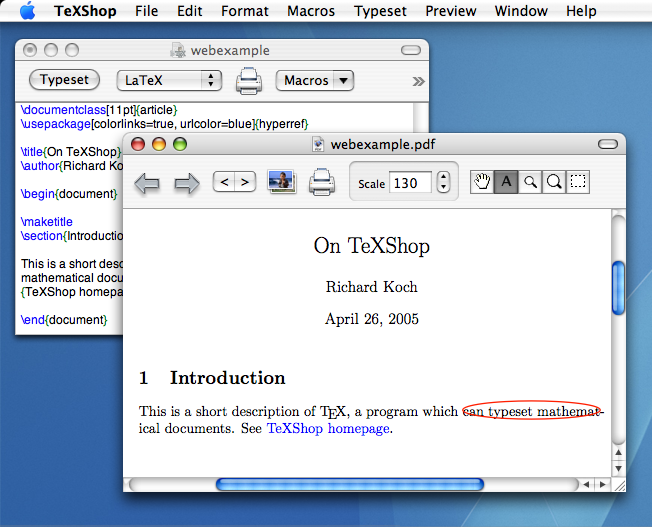The image size is (652, 527).
Task: Open the Typeset menu in menu bar
Action: (x=381, y=11)
